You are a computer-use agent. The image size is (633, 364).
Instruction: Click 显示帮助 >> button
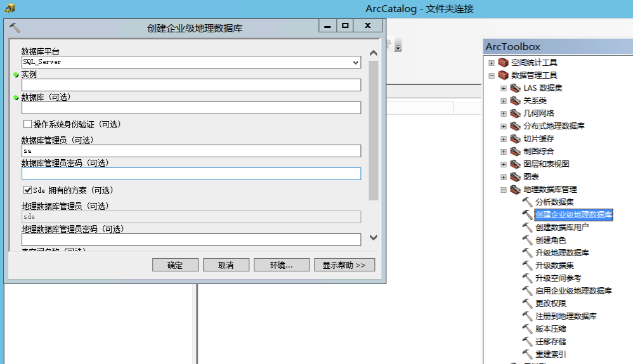pos(344,265)
